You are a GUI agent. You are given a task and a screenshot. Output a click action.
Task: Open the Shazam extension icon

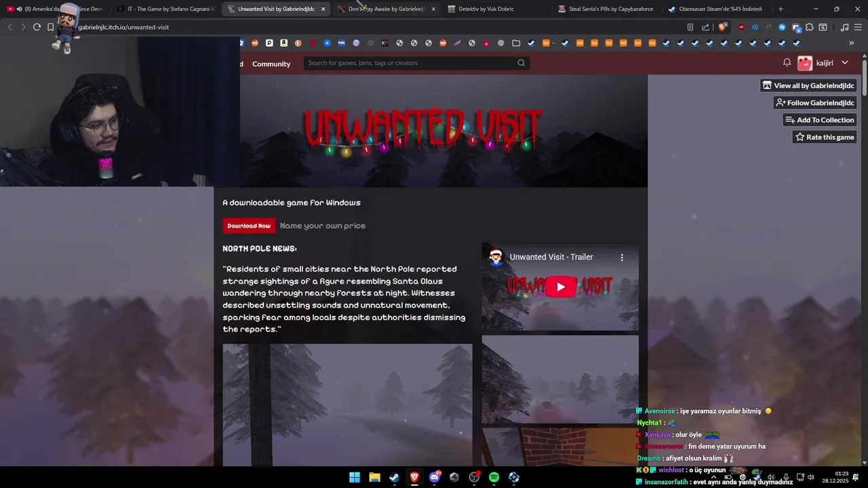click(782, 27)
